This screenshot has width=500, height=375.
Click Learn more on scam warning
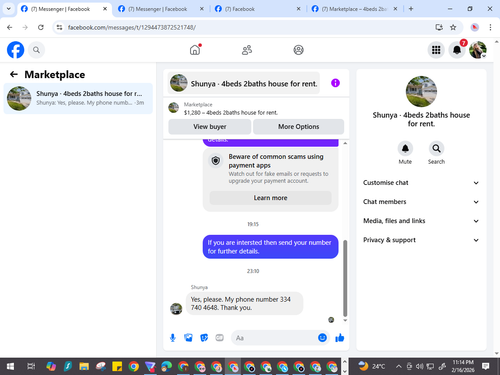270,198
